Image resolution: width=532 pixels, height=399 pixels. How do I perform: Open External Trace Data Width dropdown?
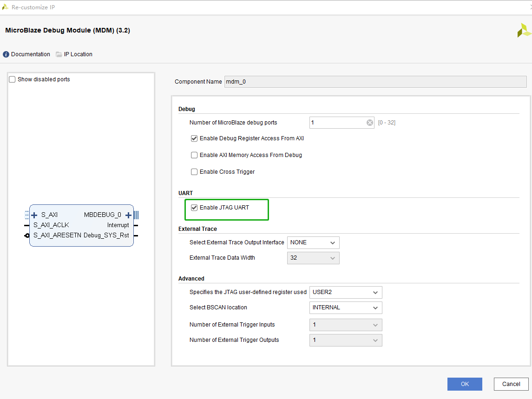coord(313,258)
